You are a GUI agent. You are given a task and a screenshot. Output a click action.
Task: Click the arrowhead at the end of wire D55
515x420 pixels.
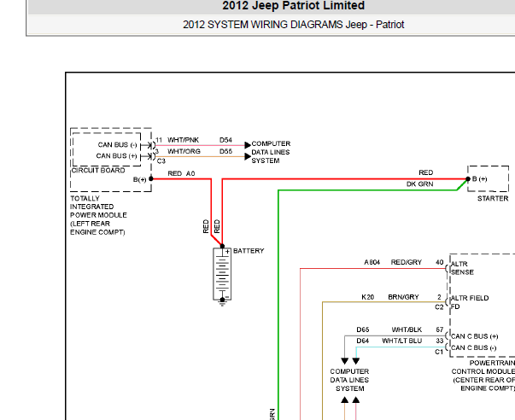pos(248,156)
